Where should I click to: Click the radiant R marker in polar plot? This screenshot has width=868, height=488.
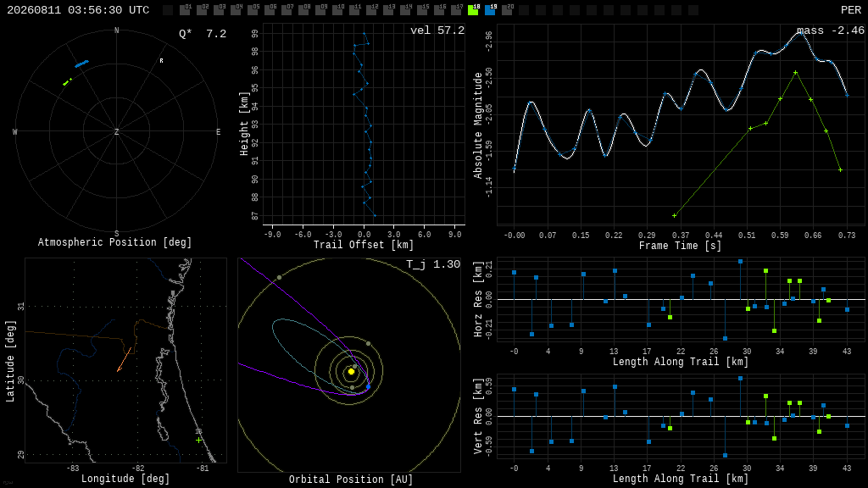point(162,61)
